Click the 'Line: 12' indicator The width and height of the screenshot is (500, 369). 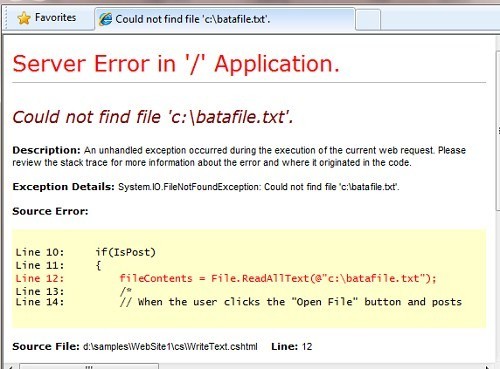292,347
